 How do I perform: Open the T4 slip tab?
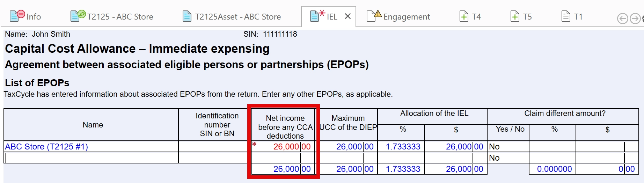[x=470, y=16]
